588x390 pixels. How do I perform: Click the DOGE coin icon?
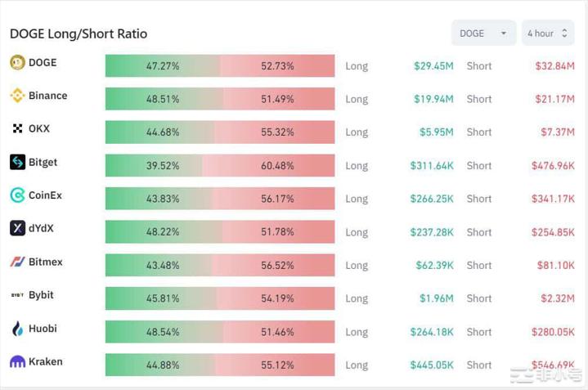[x=17, y=63]
